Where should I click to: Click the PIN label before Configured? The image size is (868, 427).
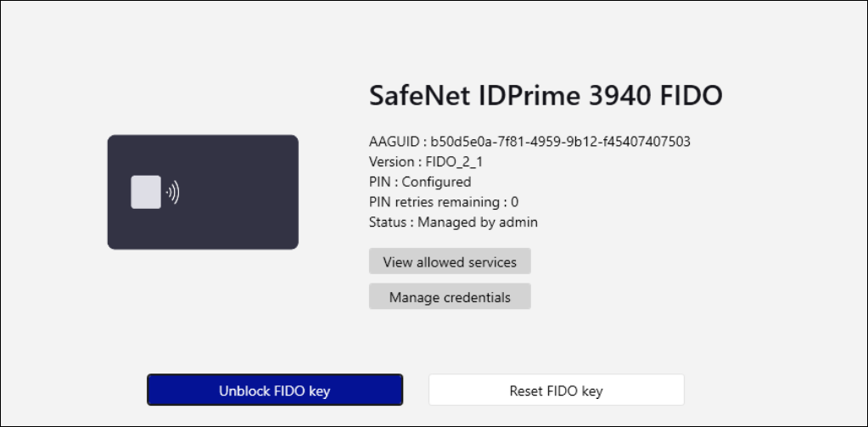point(379,182)
